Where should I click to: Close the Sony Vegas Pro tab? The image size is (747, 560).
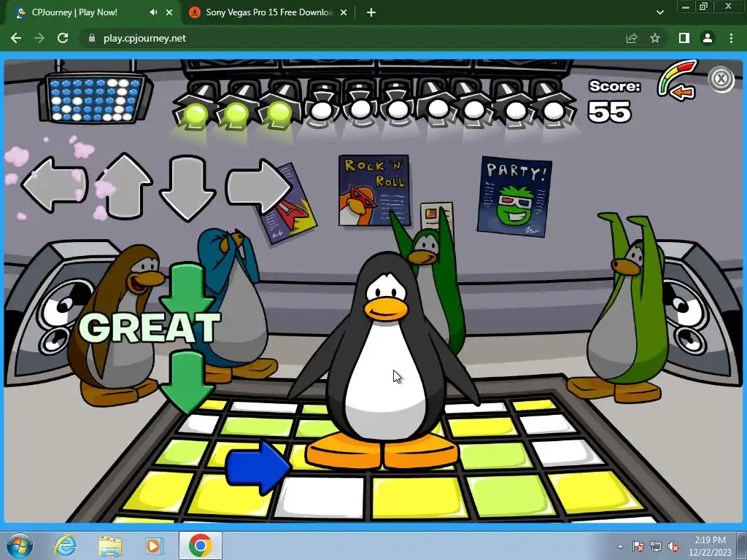344,12
